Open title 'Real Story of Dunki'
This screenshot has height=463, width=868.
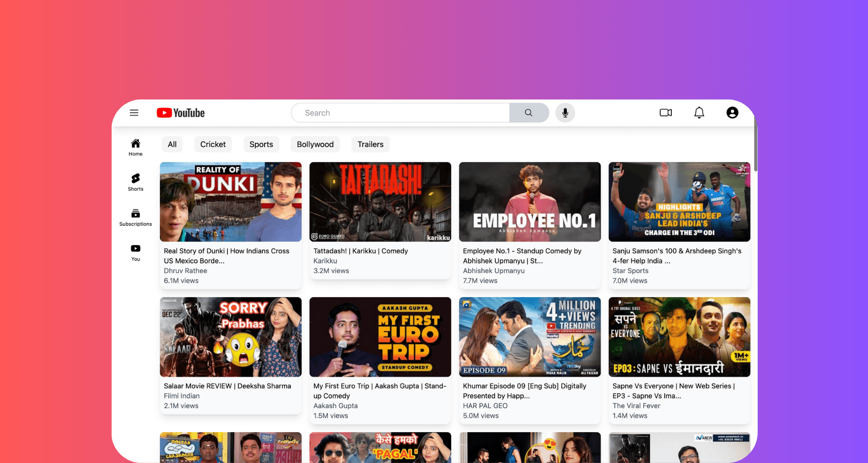coord(226,256)
